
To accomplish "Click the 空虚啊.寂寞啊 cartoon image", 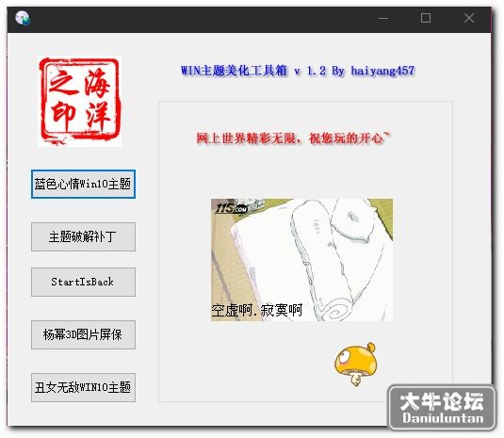I will click(x=301, y=260).
